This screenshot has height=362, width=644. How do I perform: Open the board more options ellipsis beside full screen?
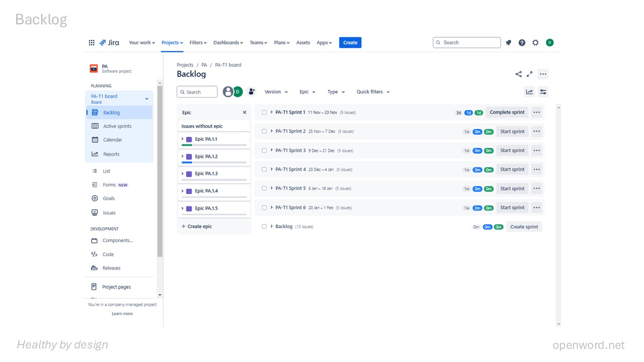point(543,74)
